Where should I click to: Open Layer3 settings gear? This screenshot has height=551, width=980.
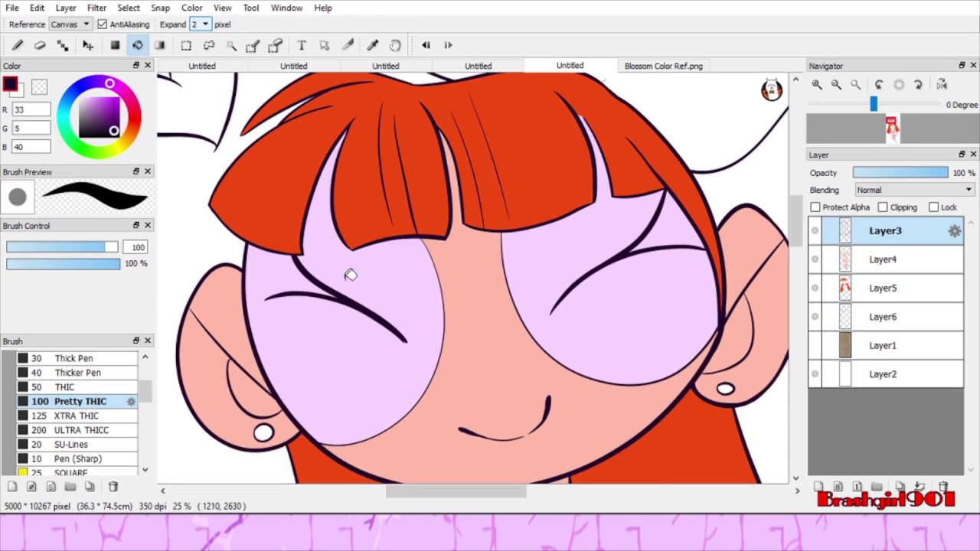click(x=954, y=231)
